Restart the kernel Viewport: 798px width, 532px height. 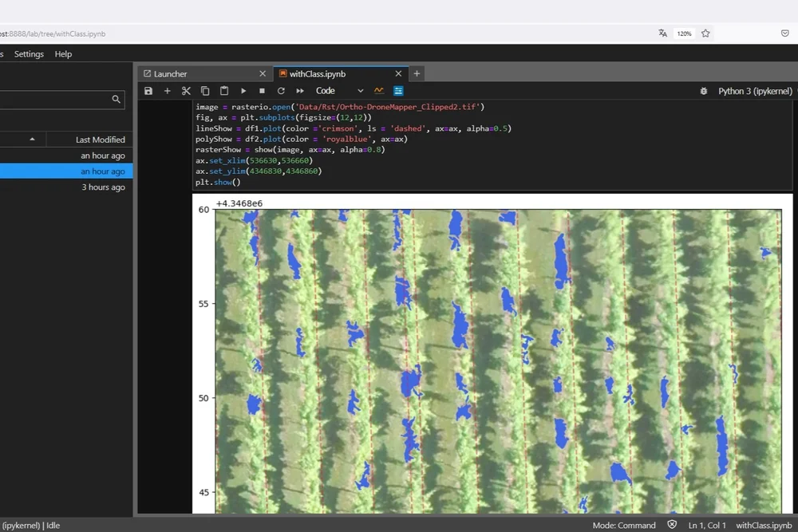click(281, 90)
